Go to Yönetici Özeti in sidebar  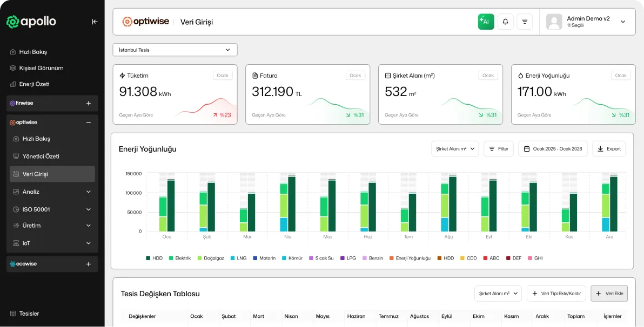click(41, 156)
